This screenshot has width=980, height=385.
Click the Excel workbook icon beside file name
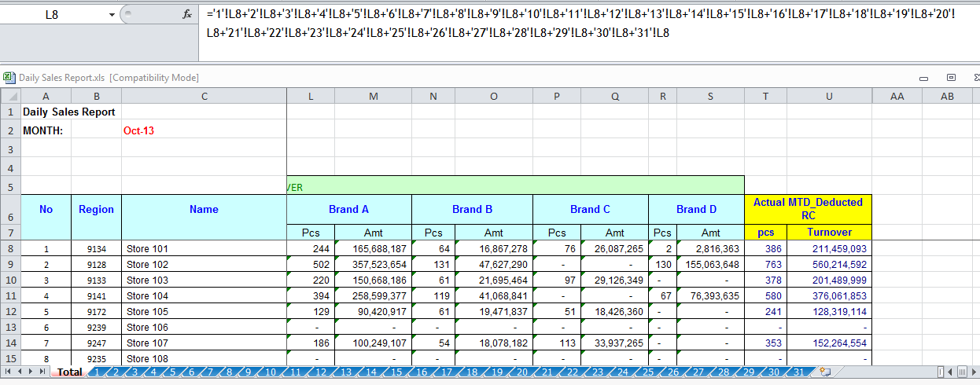pyautogui.click(x=9, y=77)
